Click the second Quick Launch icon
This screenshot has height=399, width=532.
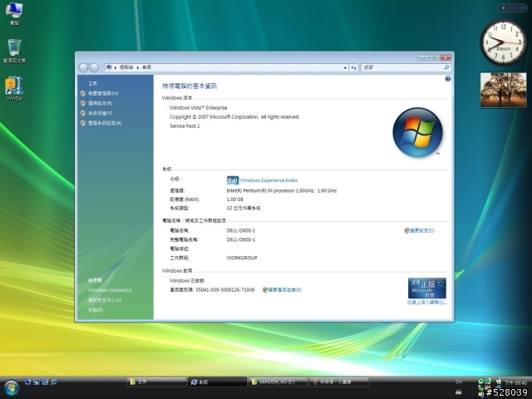(37, 382)
